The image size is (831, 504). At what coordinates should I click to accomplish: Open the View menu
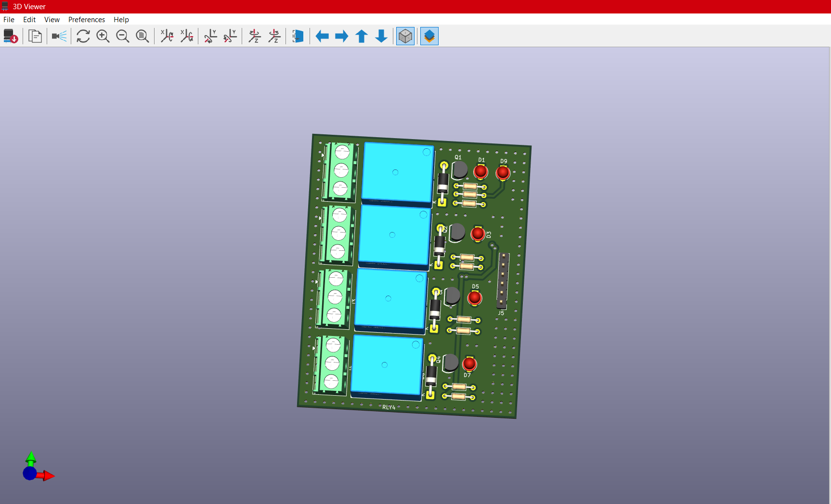click(52, 20)
